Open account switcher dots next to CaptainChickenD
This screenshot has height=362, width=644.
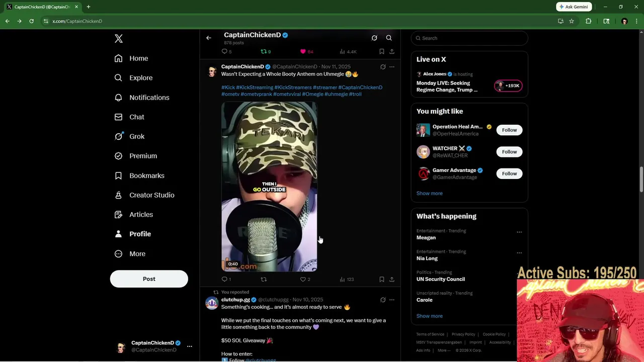pyautogui.click(x=190, y=346)
